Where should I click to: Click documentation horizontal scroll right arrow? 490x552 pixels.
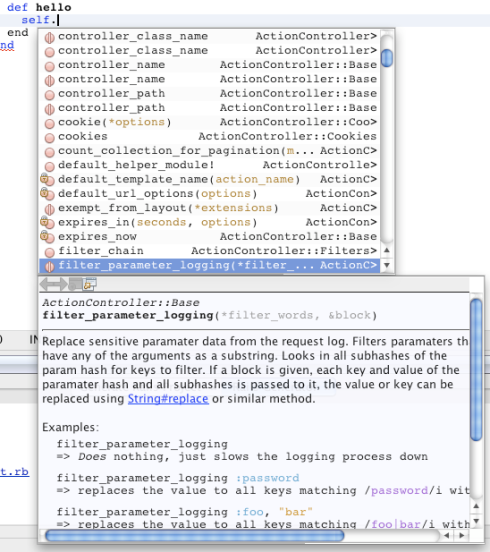pyautogui.click(x=461, y=535)
